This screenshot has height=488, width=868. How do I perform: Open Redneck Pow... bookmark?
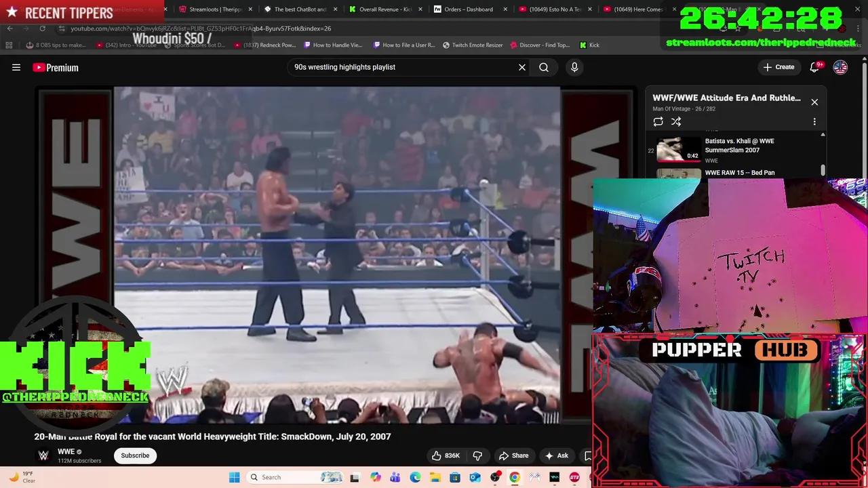coord(264,45)
